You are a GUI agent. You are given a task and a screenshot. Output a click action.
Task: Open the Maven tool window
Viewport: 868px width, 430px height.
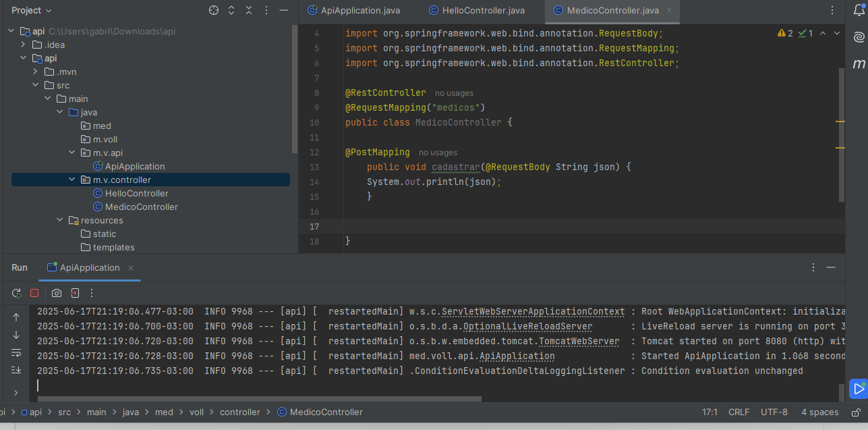859,64
